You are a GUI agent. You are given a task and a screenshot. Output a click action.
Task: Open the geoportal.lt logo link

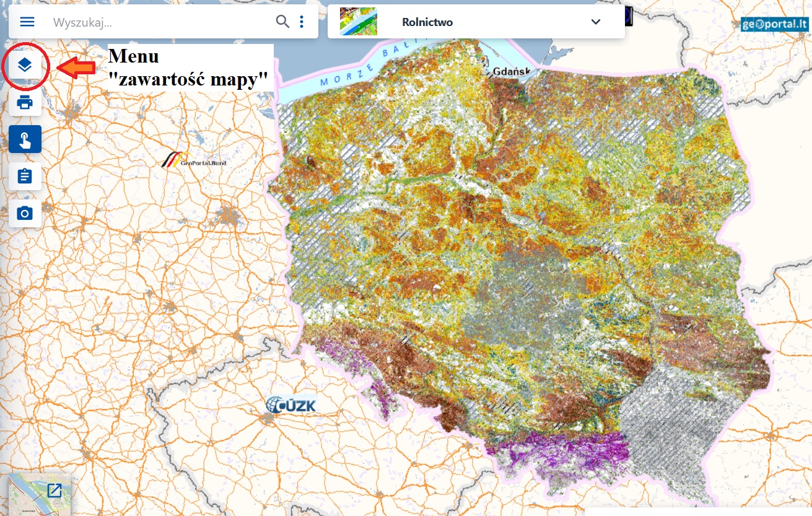click(775, 24)
